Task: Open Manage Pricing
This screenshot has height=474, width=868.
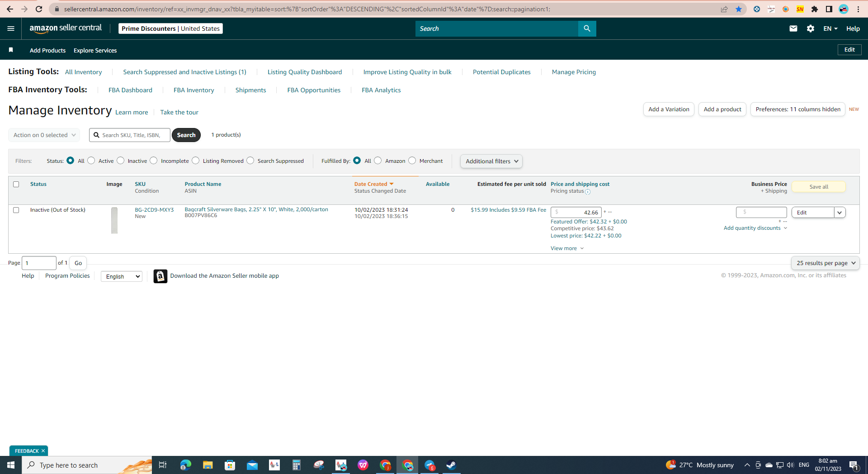Action: [x=574, y=72]
